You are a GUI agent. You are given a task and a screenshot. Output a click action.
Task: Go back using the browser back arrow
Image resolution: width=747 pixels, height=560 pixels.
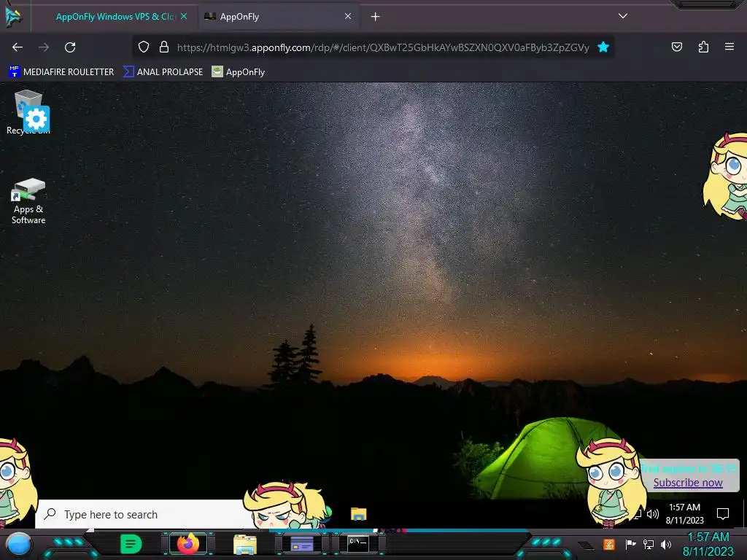[18, 47]
